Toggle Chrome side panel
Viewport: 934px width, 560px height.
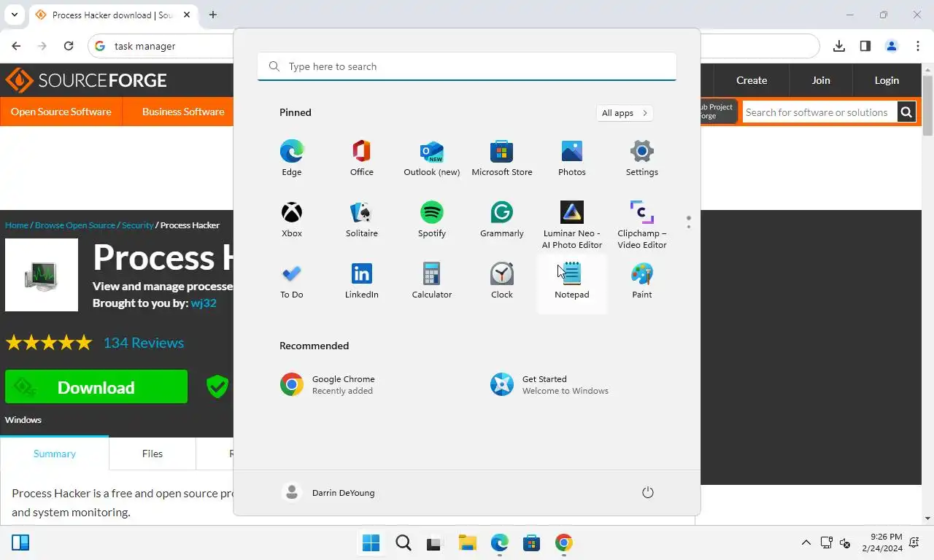(865, 46)
